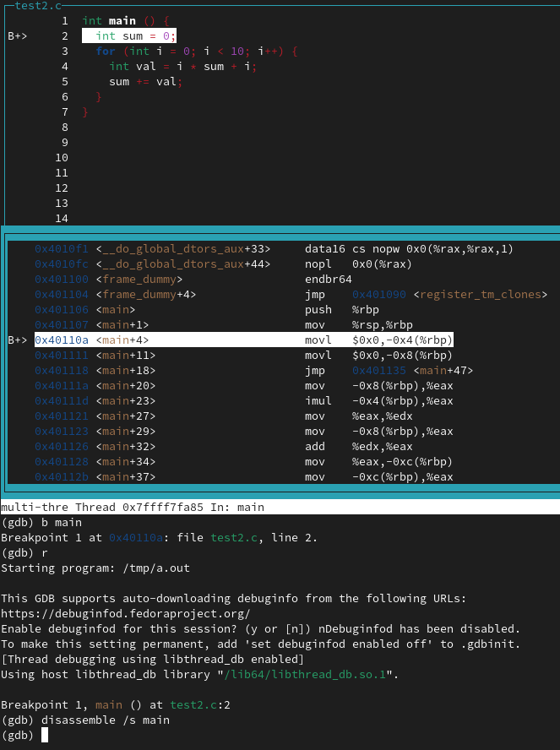This screenshot has width=560, height=750.
Task: Click the <register_tm_clones> symbol
Action: point(480,295)
